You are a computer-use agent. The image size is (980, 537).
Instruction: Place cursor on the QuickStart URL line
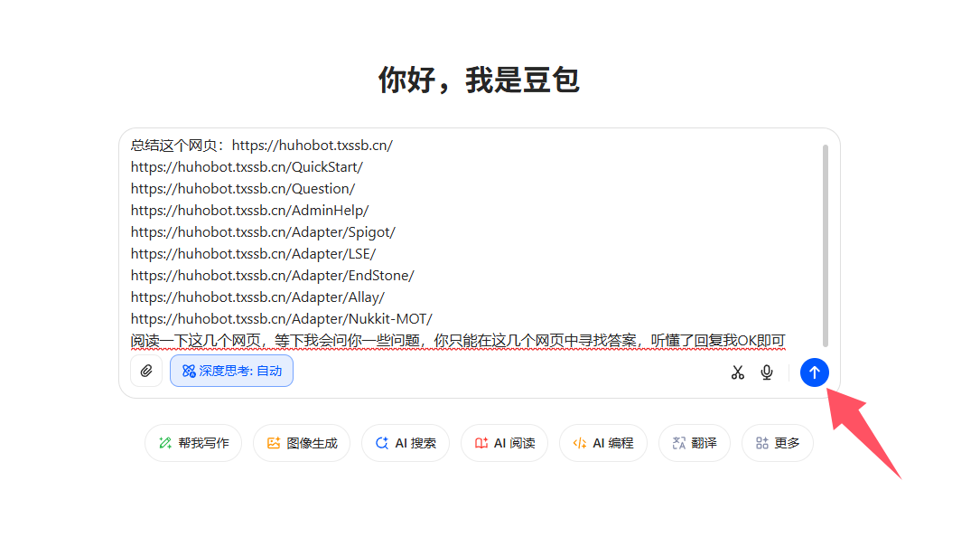click(247, 167)
